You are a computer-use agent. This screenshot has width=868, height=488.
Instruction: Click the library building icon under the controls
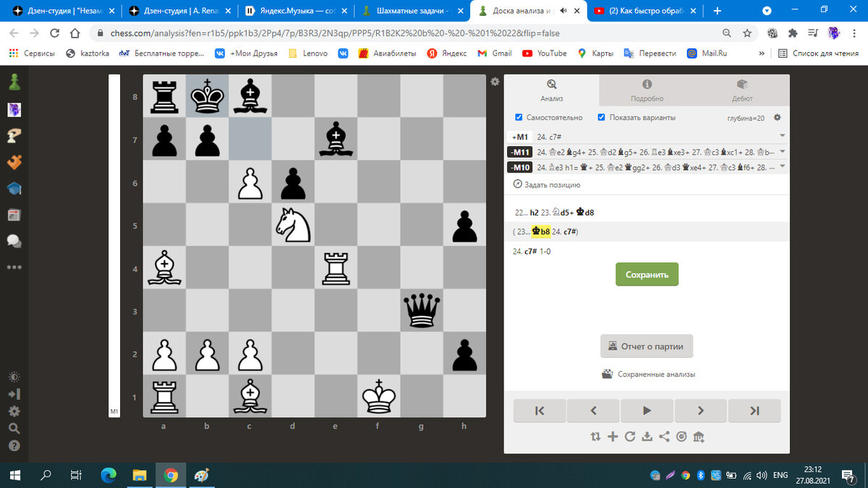tap(699, 437)
